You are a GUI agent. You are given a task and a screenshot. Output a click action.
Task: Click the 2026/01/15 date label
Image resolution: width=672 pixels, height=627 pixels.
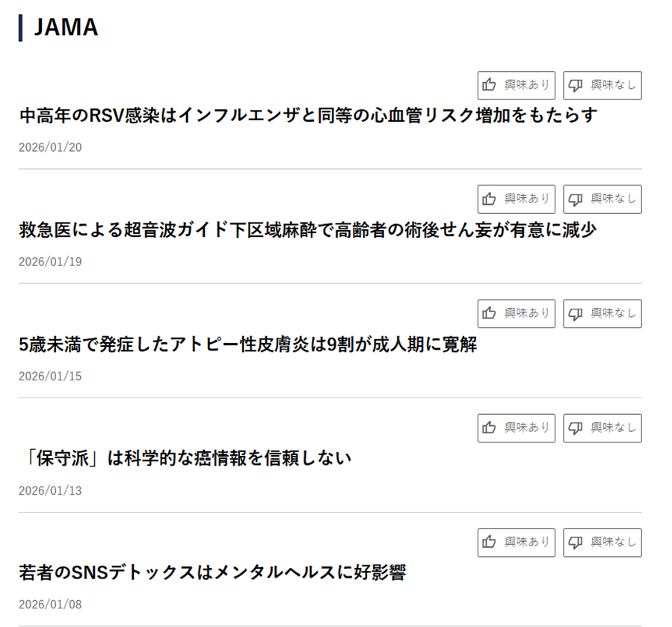click(50, 376)
